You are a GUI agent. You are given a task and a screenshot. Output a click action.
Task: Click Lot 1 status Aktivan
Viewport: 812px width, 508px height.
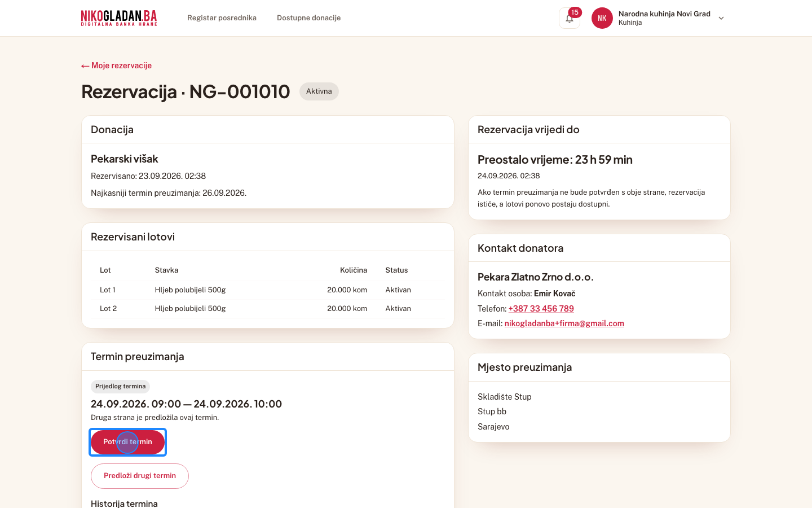pos(398,290)
